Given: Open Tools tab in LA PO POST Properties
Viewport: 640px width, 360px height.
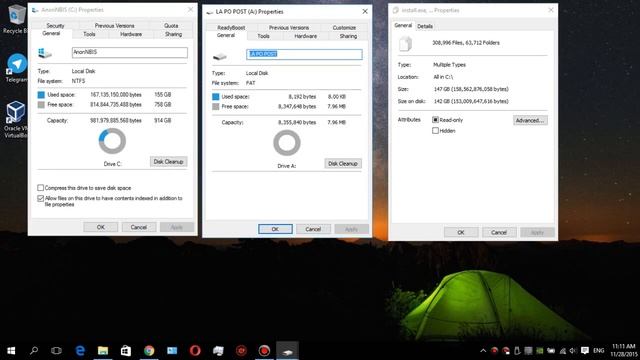Looking at the screenshot, I should tap(263, 36).
